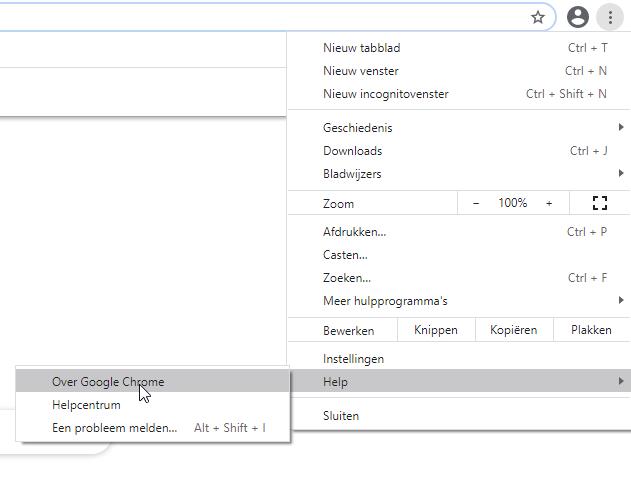631x481 pixels.
Task: Open Nieuw incognitovenster
Action: coord(385,94)
